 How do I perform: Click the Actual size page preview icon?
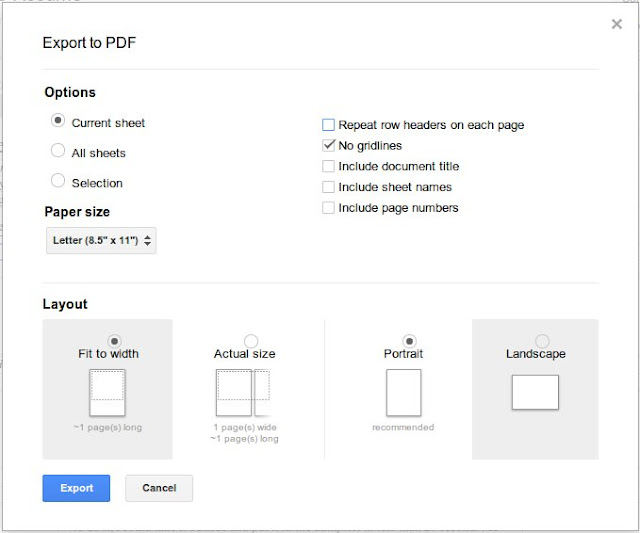click(x=243, y=393)
